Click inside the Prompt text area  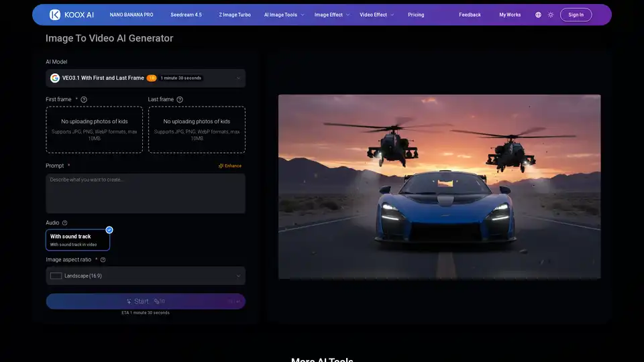click(146, 194)
